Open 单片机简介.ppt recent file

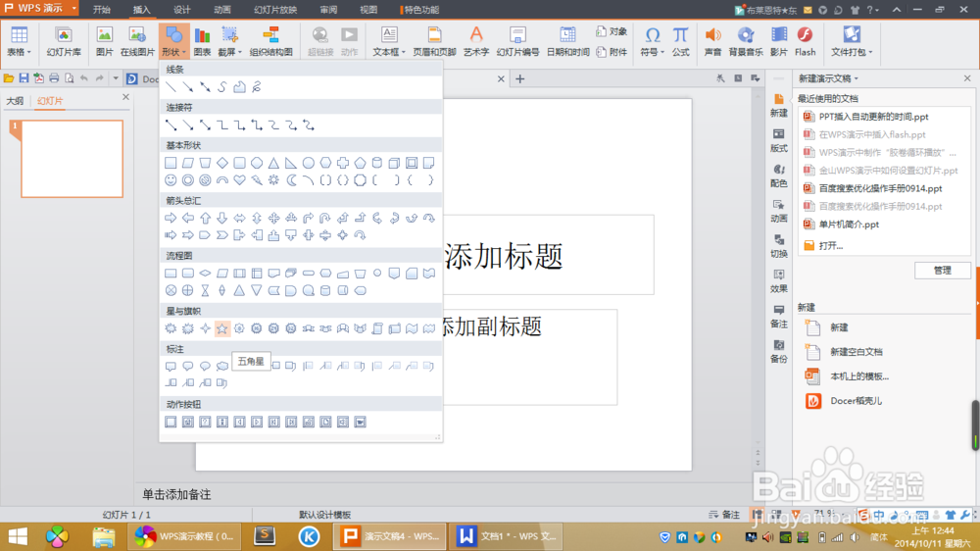pyautogui.click(x=848, y=224)
